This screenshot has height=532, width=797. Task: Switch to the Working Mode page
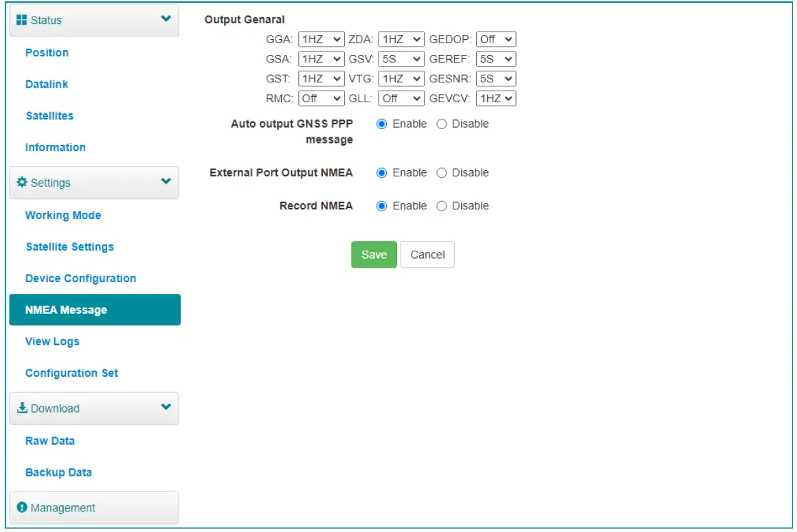63,215
